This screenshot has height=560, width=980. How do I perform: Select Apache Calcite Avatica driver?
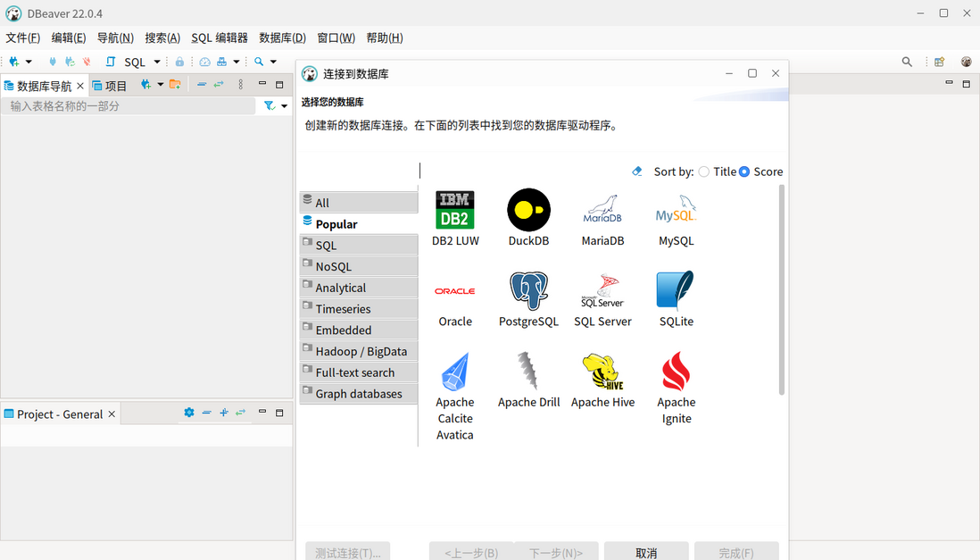click(455, 396)
